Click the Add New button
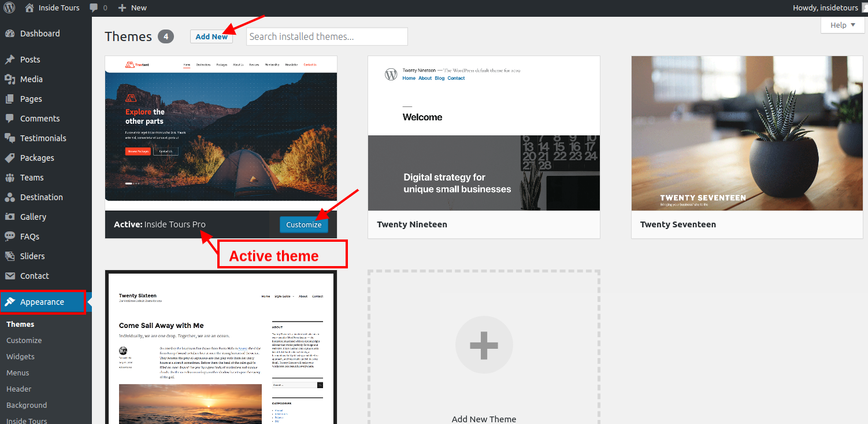Screen dimensions: 868x424 point(212,36)
